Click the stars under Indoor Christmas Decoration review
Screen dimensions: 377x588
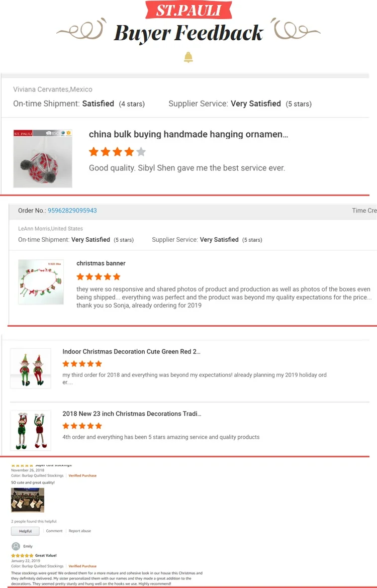(x=82, y=364)
